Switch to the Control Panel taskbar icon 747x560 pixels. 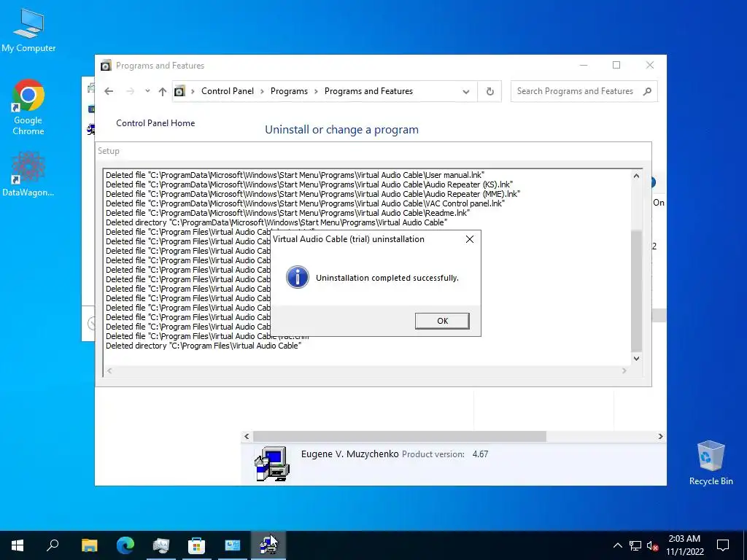tap(233, 545)
